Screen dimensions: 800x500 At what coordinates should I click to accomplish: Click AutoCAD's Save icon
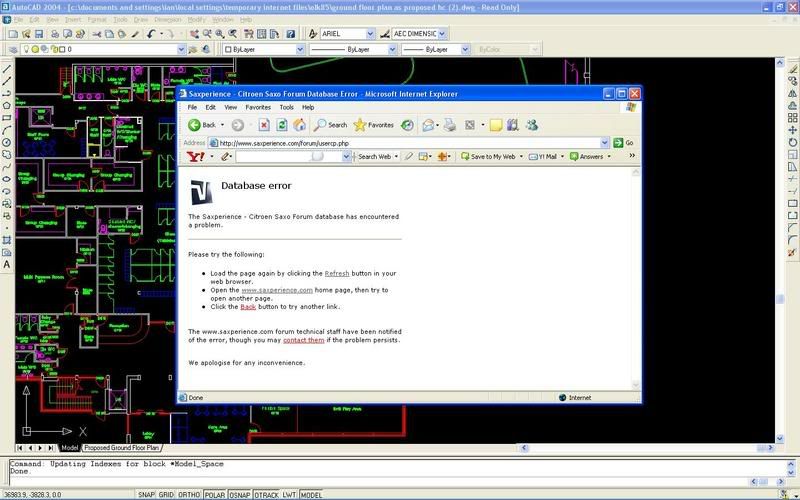pyautogui.click(x=39, y=34)
